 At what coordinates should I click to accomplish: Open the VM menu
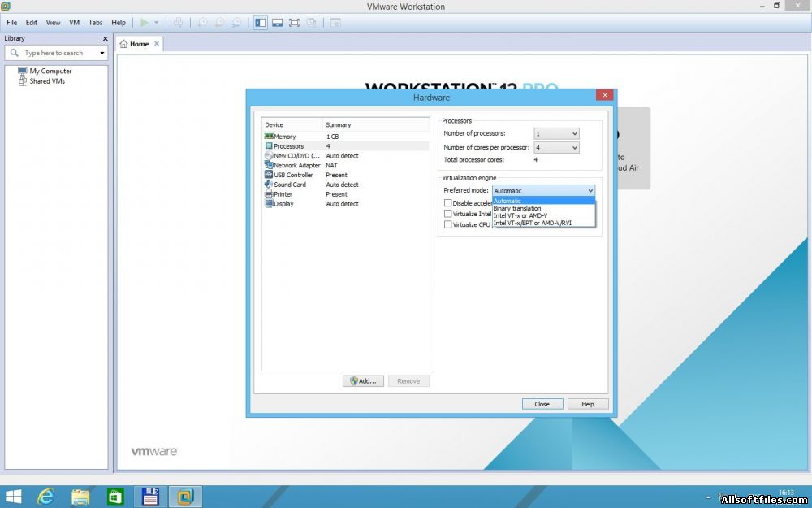point(74,23)
